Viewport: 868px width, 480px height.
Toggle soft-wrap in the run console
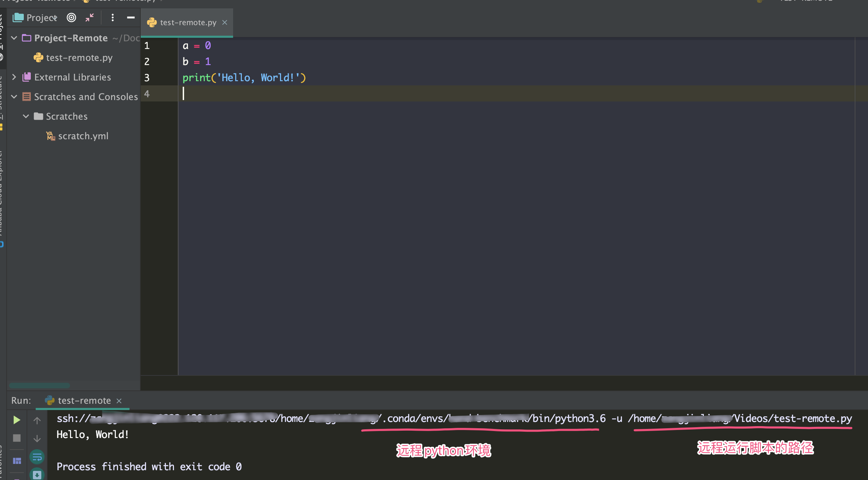[x=37, y=457]
